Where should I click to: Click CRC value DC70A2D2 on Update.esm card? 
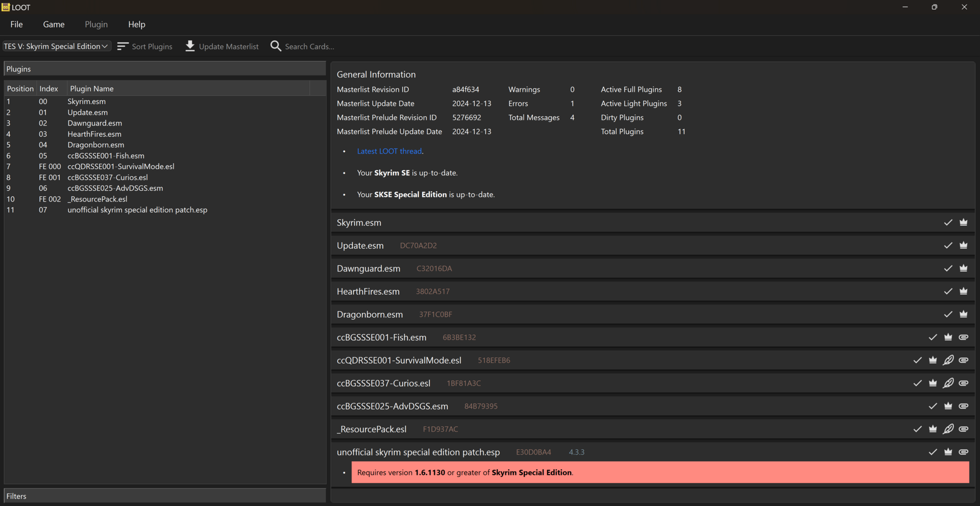pyautogui.click(x=418, y=246)
